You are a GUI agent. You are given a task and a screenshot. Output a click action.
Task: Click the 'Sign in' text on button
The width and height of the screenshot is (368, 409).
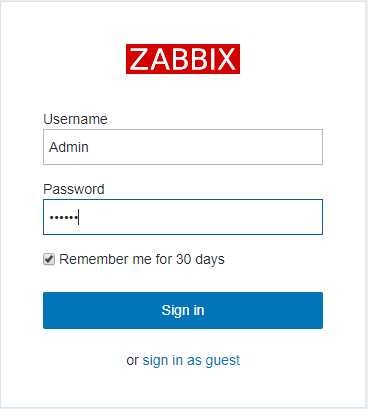pos(183,311)
